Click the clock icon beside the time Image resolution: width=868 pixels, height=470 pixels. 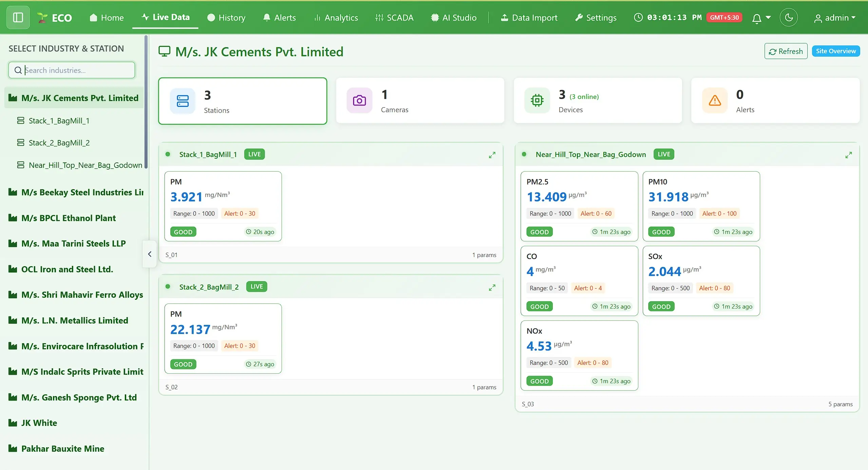click(638, 17)
